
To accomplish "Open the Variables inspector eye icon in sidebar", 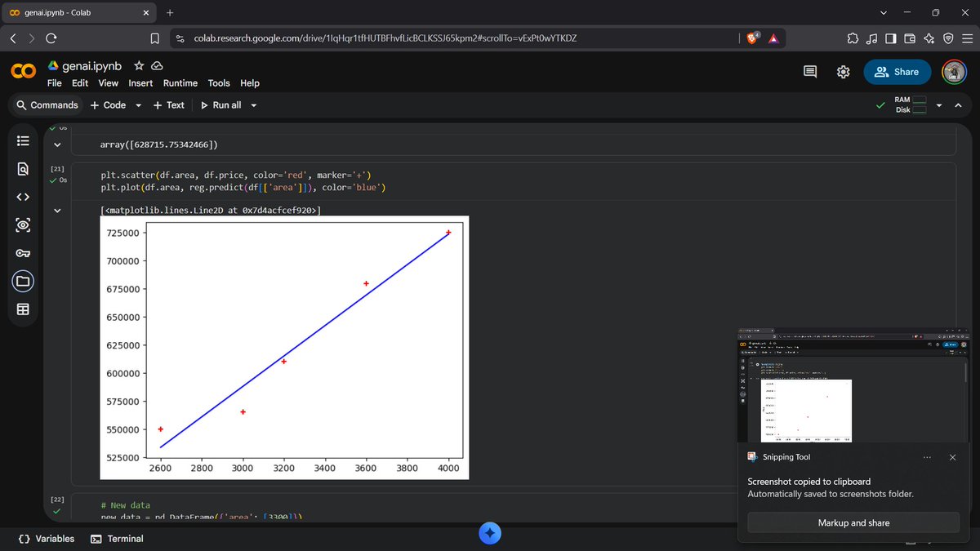I will coord(23,225).
